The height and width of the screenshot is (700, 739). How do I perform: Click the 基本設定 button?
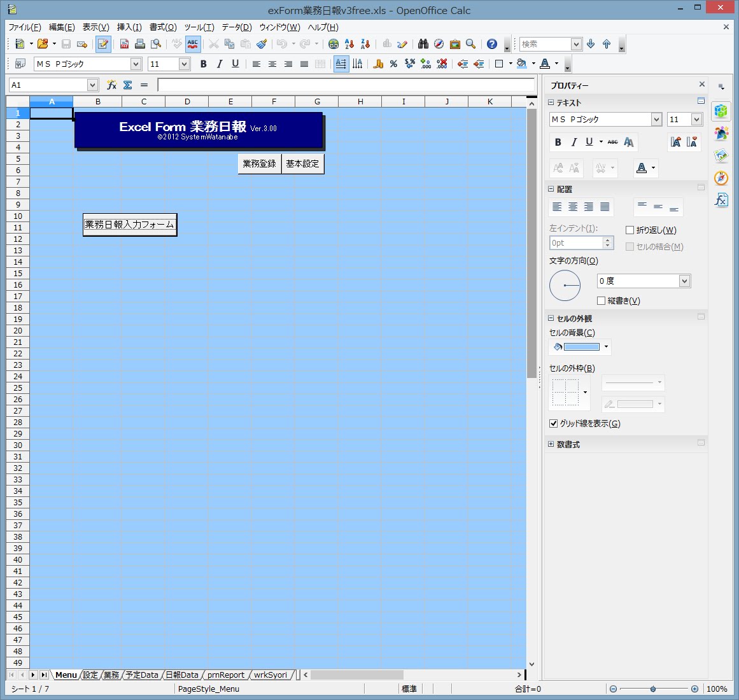[x=302, y=164]
